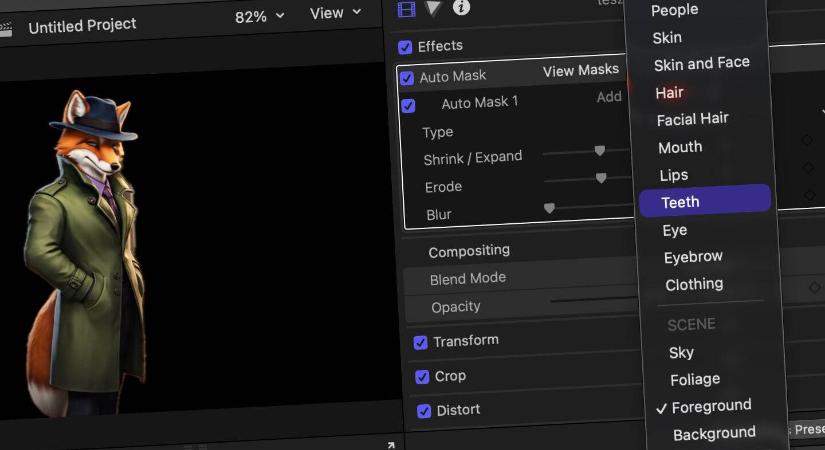This screenshot has width=825, height=450.
Task: Click the SCENE section heading
Action: 691,324
